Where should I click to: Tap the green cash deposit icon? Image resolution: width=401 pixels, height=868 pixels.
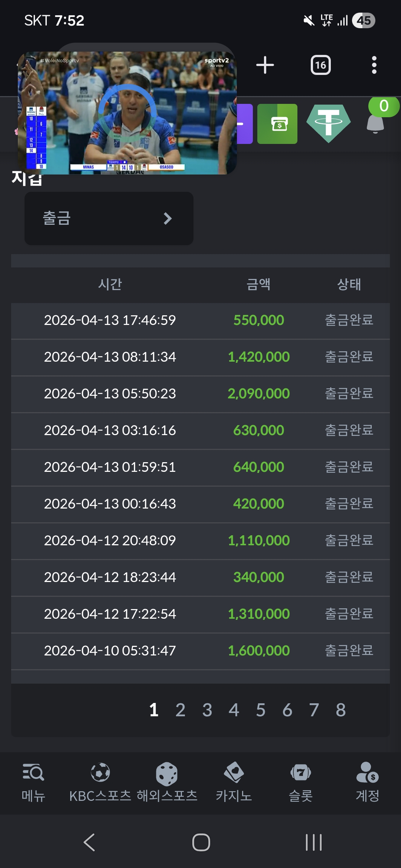coord(277,124)
